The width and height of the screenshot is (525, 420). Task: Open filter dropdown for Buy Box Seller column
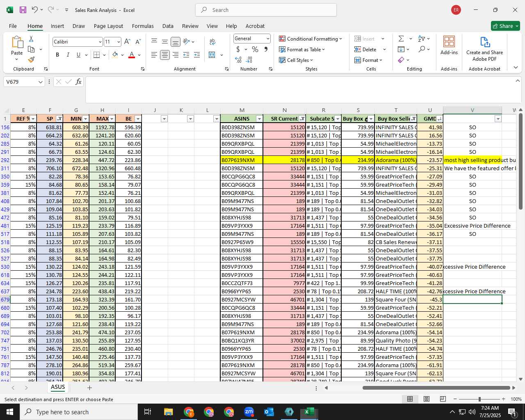413,119
